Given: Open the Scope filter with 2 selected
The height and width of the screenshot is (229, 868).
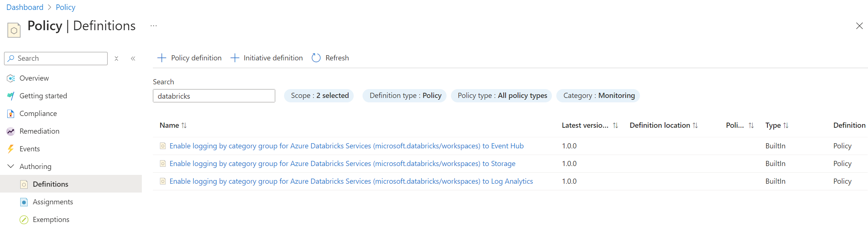Looking at the screenshot, I should [319, 96].
